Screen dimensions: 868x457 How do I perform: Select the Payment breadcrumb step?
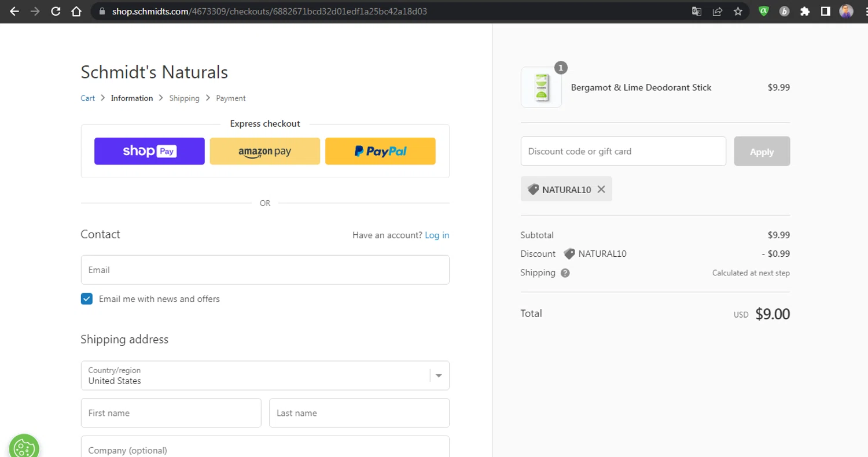pyautogui.click(x=231, y=98)
